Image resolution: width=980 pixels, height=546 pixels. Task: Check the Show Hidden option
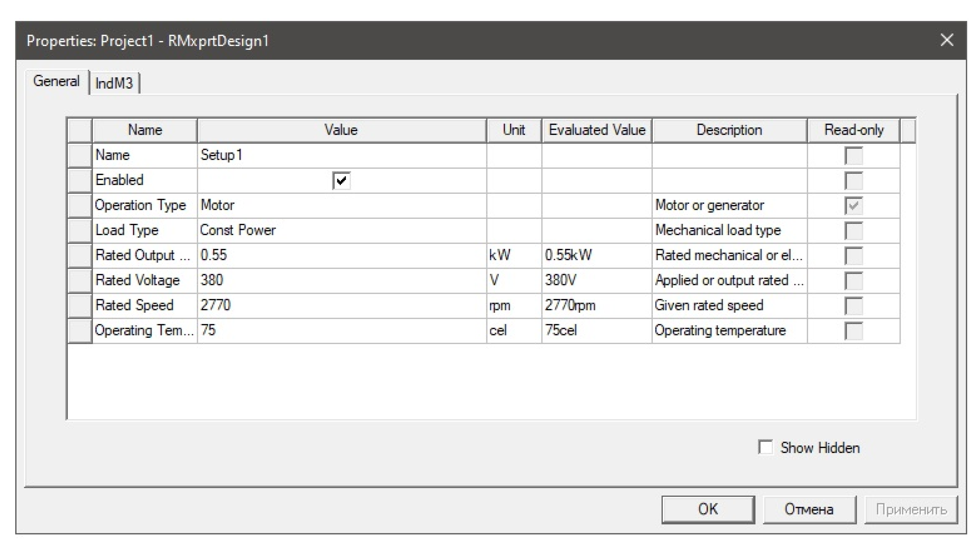point(765,447)
